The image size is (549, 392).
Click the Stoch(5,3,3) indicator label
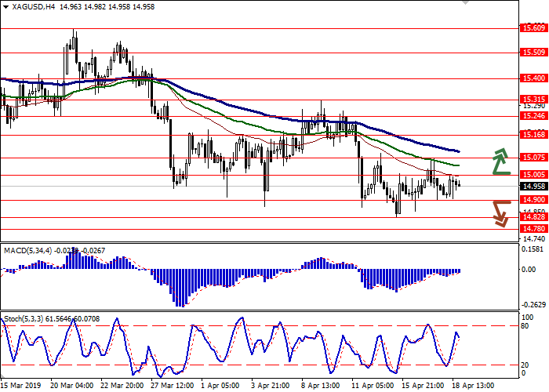pyautogui.click(x=23, y=321)
